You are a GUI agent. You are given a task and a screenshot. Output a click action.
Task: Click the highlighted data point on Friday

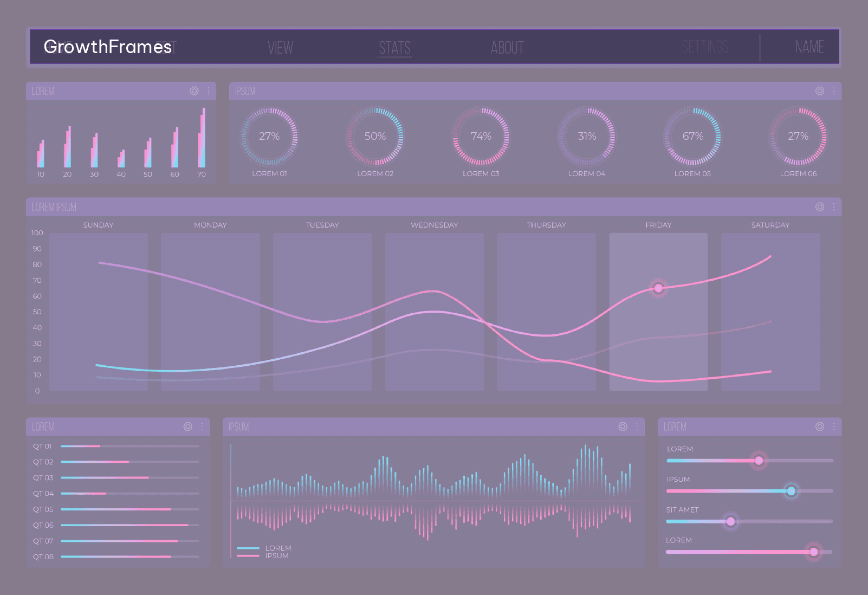pyautogui.click(x=658, y=288)
